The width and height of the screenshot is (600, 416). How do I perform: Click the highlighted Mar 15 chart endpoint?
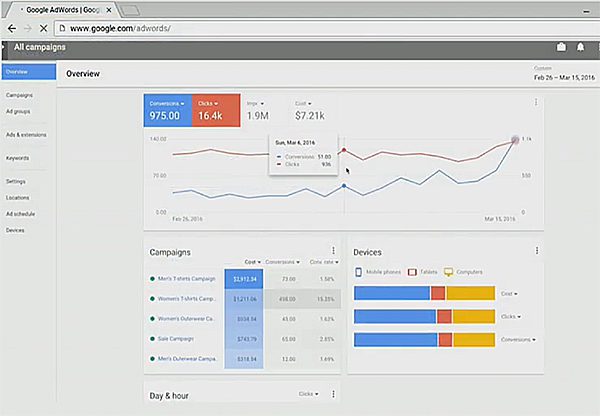click(x=515, y=140)
